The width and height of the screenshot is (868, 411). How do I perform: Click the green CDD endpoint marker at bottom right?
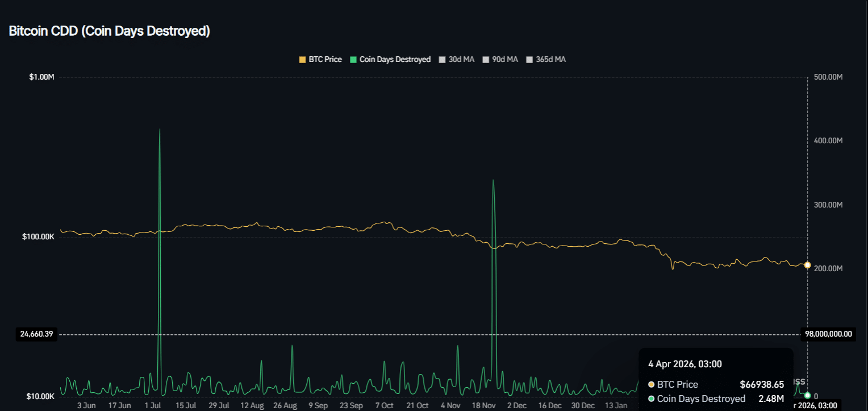point(807,395)
